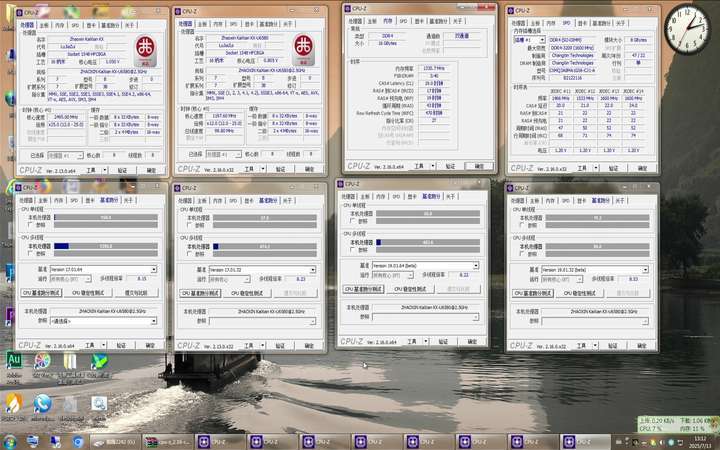Start Stress CPU in the Version 17.01.32 window
720x450 pixels.
[x=248, y=293]
